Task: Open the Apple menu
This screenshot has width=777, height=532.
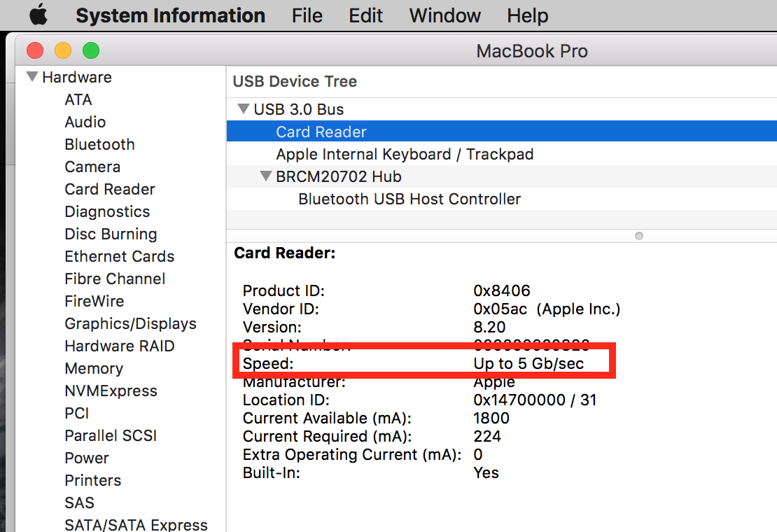Action: (x=38, y=15)
